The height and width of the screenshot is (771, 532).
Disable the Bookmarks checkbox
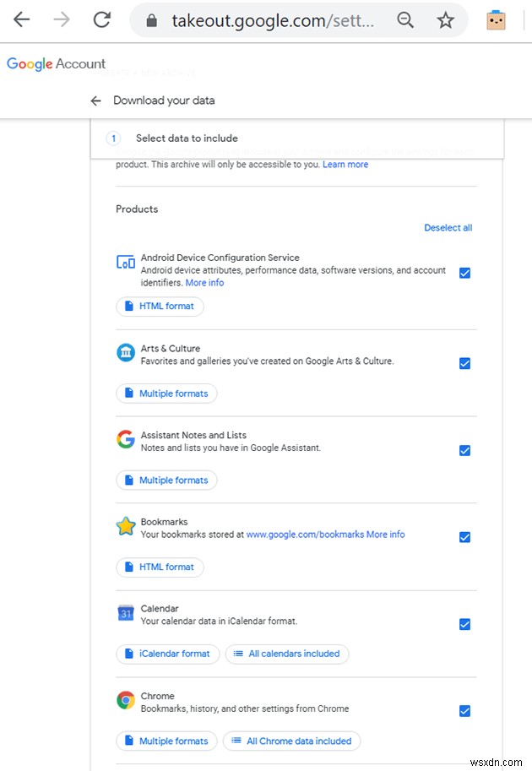465,537
